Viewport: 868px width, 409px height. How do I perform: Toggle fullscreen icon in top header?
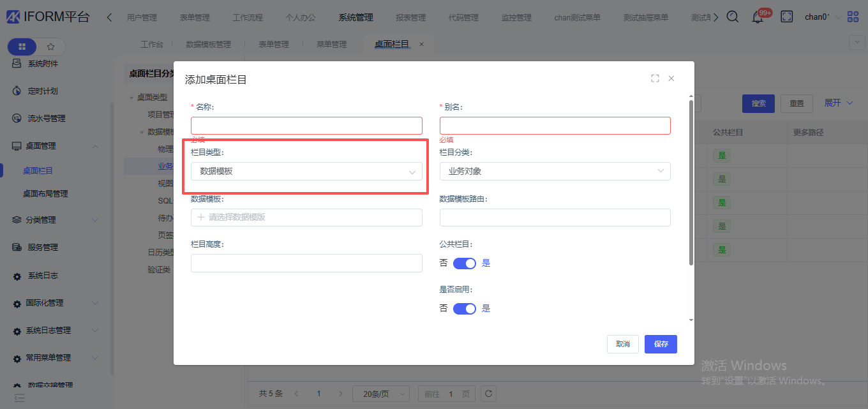[x=787, y=17]
